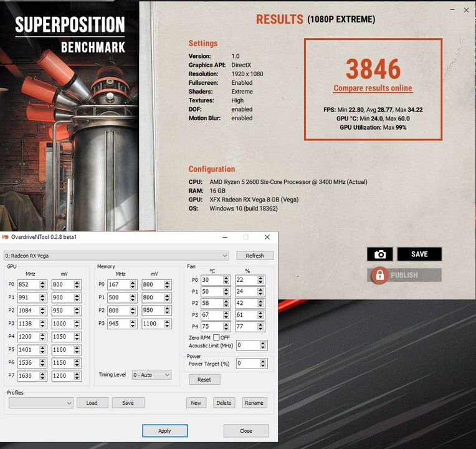Click Refresh in OverdriveNTool
The width and height of the screenshot is (476, 449).
pyautogui.click(x=255, y=256)
